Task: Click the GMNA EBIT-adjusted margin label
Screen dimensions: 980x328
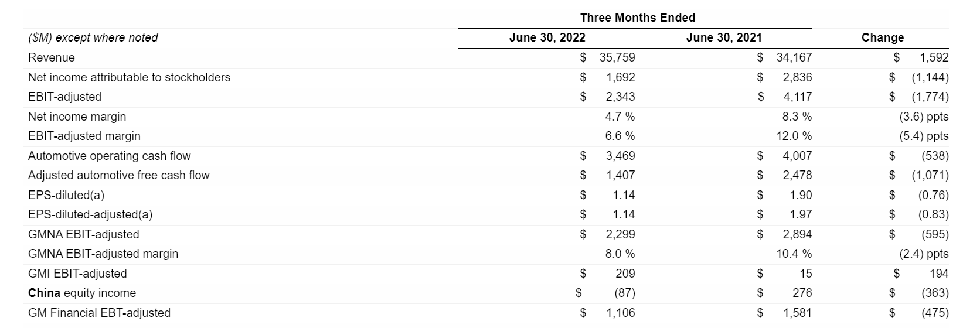Action: coord(103,254)
